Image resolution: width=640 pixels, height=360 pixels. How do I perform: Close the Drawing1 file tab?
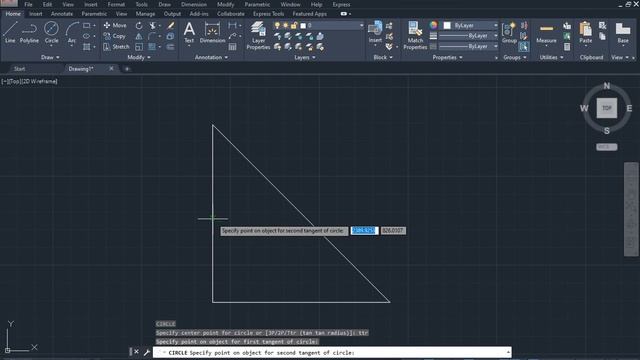[x=111, y=69]
